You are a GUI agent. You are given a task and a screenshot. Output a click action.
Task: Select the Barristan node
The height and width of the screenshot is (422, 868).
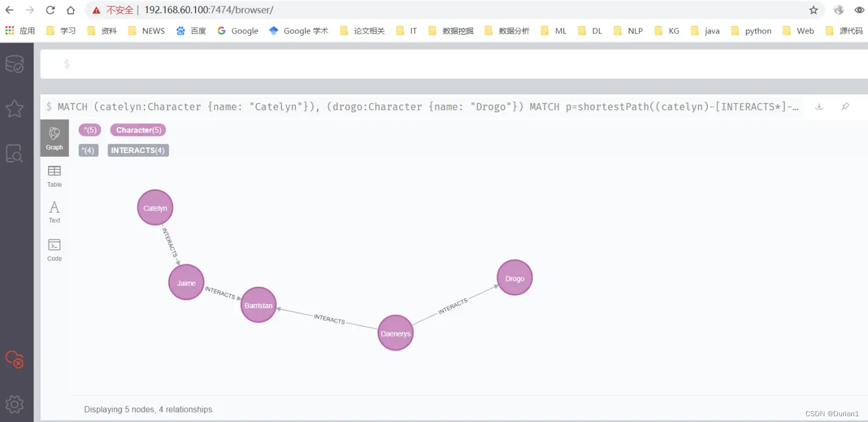(258, 305)
